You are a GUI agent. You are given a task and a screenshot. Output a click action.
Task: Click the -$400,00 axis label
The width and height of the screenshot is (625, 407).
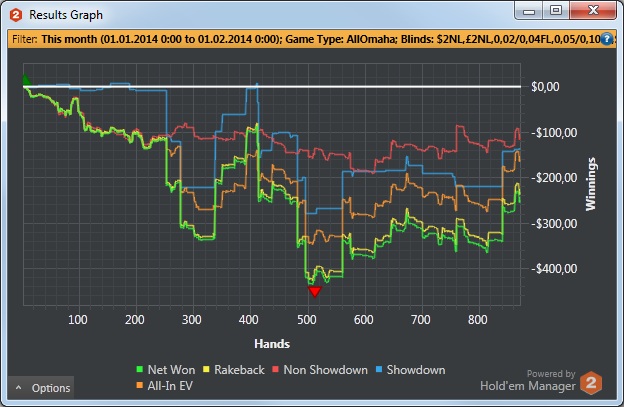pyautogui.click(x=554, y=269)
